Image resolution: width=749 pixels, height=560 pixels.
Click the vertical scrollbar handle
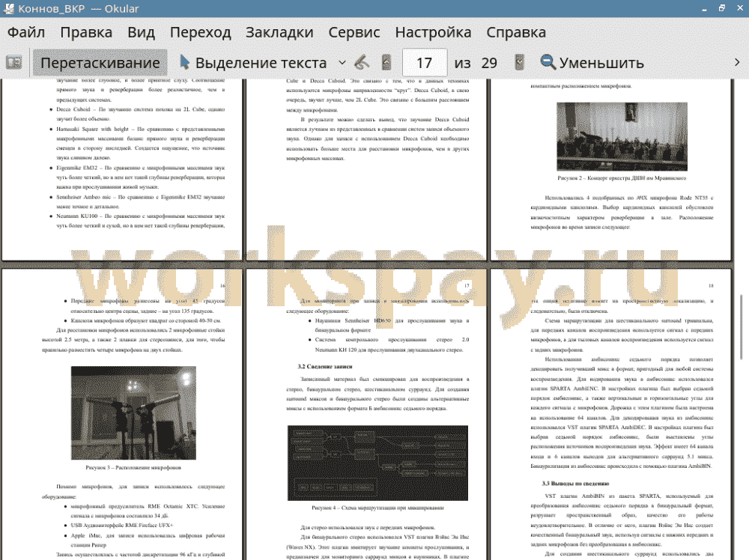[742, 327]
